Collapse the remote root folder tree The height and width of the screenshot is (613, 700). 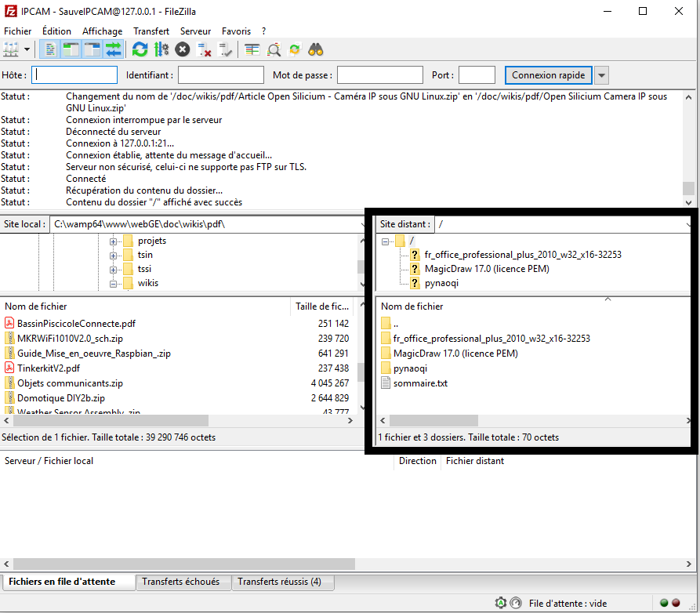click(x=386, y=241)
